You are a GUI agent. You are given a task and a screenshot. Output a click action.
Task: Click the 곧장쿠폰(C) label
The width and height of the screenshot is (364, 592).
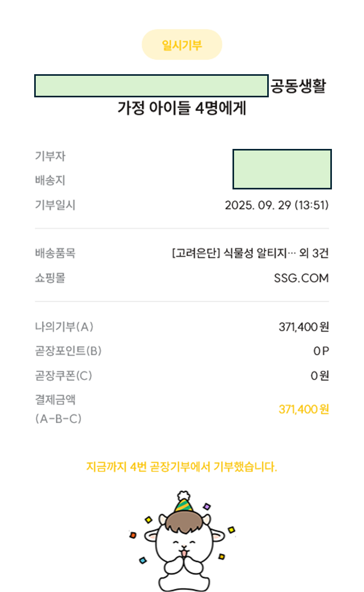click(64, 376)
